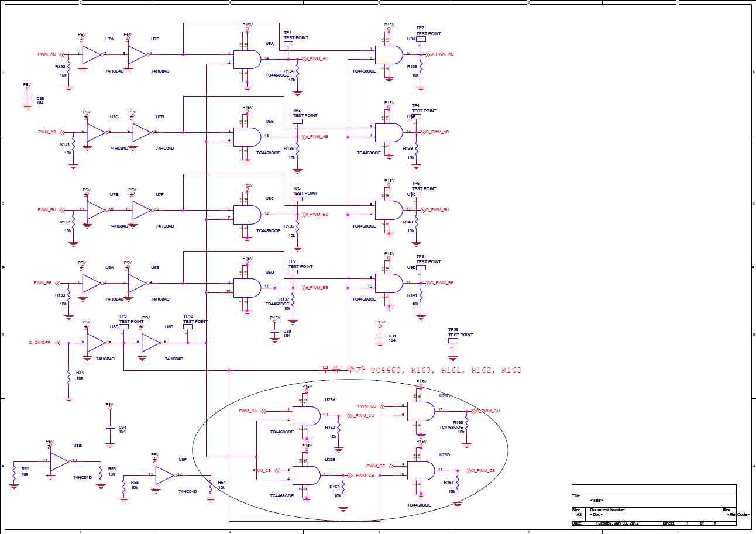Pick the U6D AND gate symbol
The width and height of the screenshot is (756, 534).
(x=246, y=287)
